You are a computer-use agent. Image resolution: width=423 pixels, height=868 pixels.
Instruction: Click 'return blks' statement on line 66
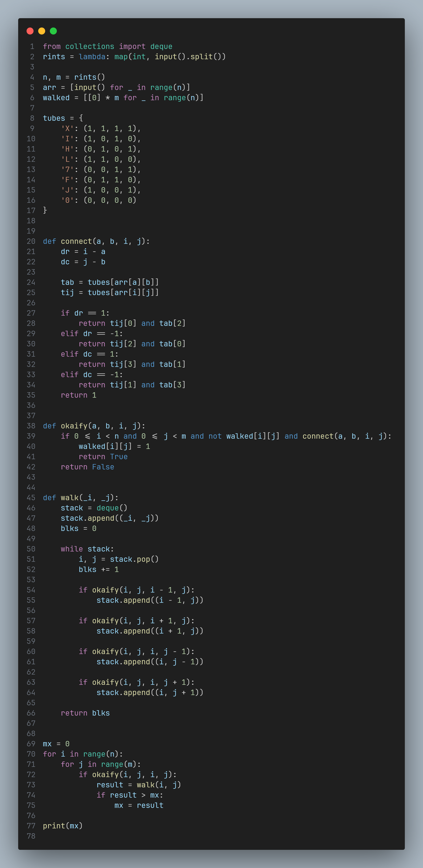tap(85, 713)
